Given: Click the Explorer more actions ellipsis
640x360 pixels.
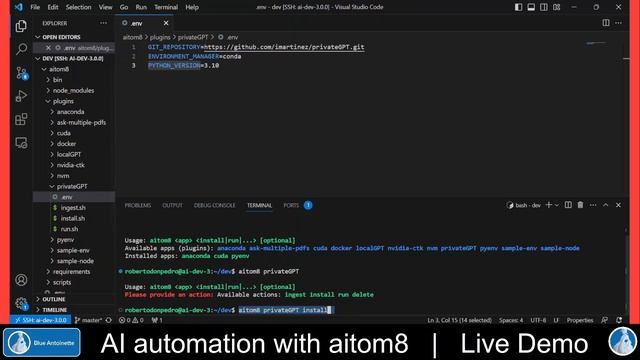Looking at the screenshot, I should (x=103, y=23).
